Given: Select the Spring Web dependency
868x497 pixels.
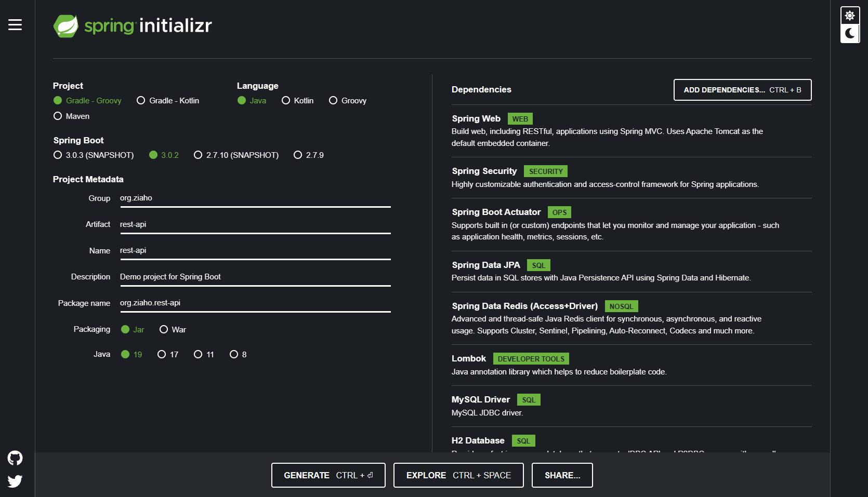Looking at the screenshot, I should tap(632, 131).
